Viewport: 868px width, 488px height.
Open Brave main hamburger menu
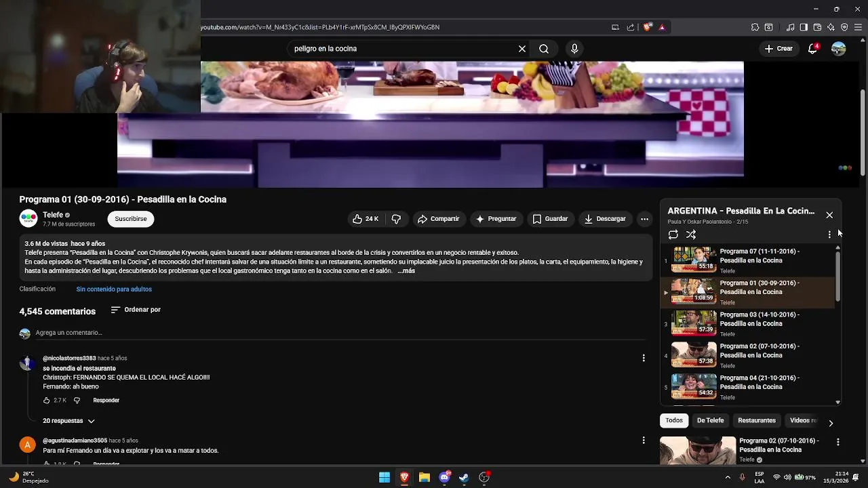tap(859, 27)
